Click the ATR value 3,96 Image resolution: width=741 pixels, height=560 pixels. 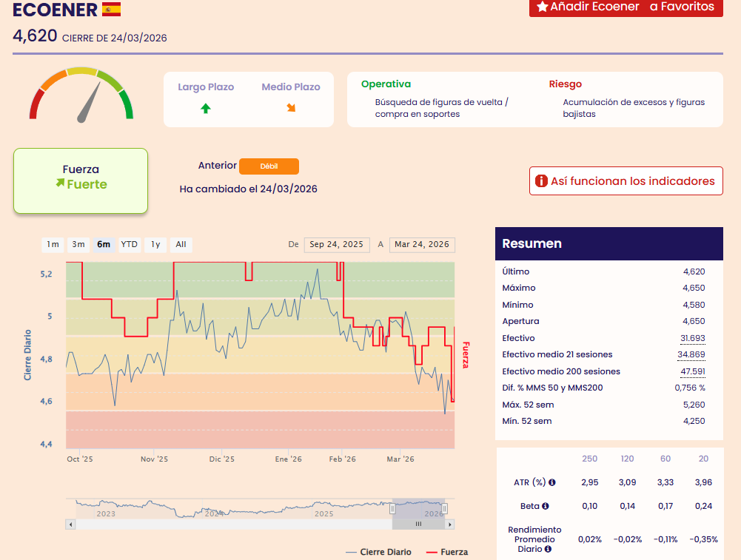704,482
